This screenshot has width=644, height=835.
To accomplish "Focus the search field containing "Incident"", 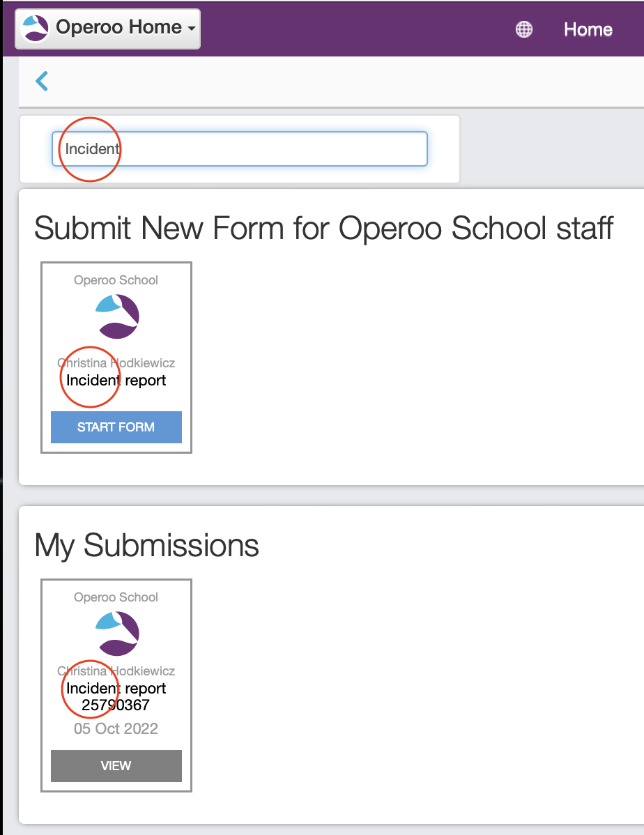I will coord(239,148).
